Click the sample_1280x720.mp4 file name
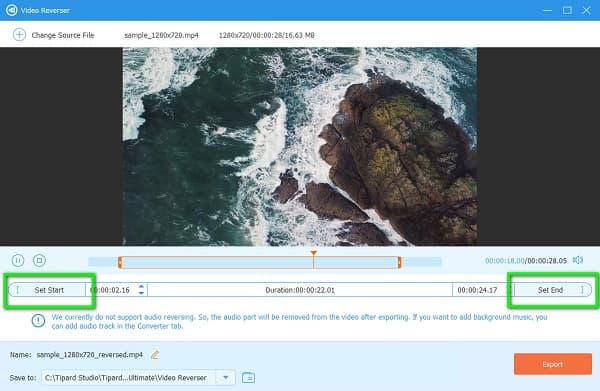Image resolution: width=600 pixels, height=391 pixels. coord(161,35)
